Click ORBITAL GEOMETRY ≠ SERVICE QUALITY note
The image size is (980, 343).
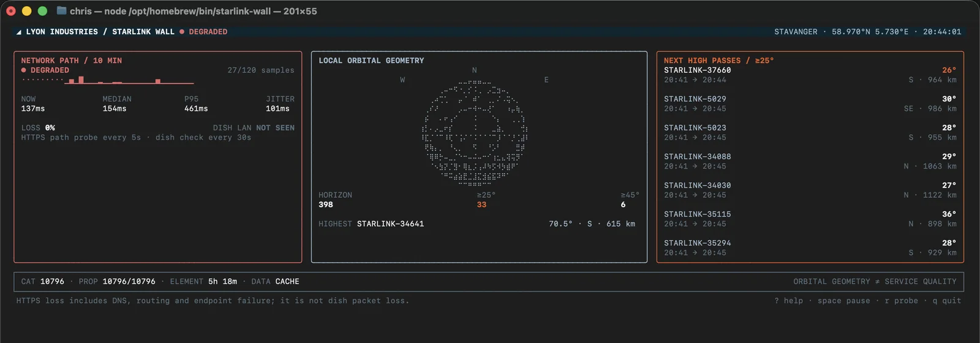pos(875,282)
